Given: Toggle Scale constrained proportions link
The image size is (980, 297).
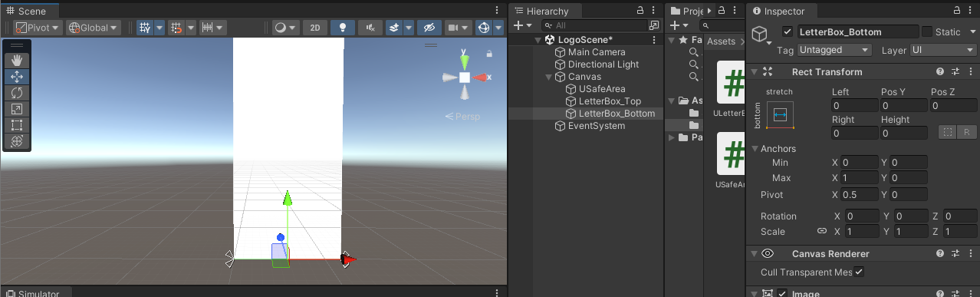Looking at the screenshot, I should (x=821, y=231).
